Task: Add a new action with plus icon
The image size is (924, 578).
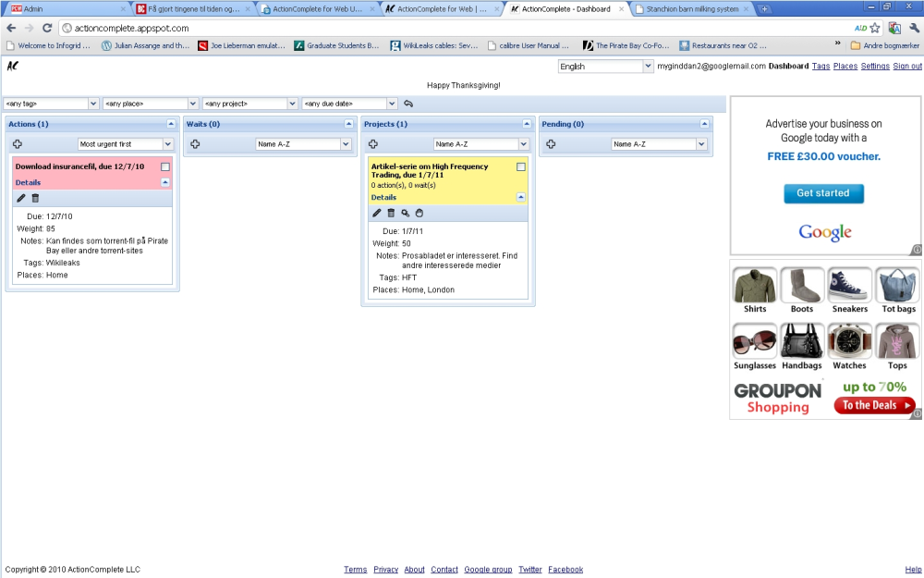Action: (18, 144)
